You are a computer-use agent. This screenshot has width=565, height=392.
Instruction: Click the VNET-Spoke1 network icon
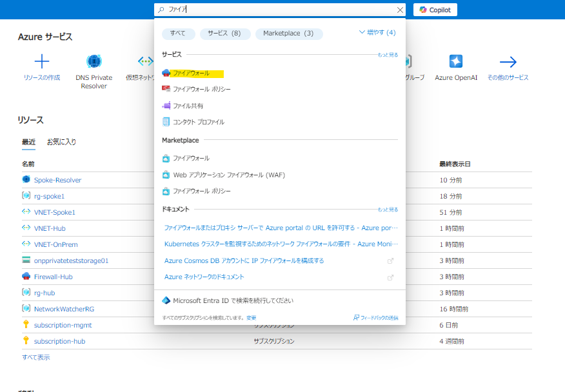(26, 211)
